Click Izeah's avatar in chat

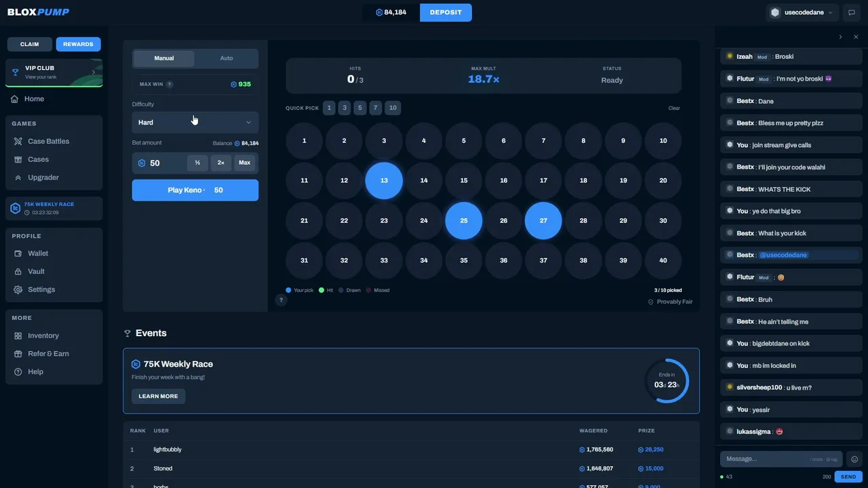click(x=730, y=56)
